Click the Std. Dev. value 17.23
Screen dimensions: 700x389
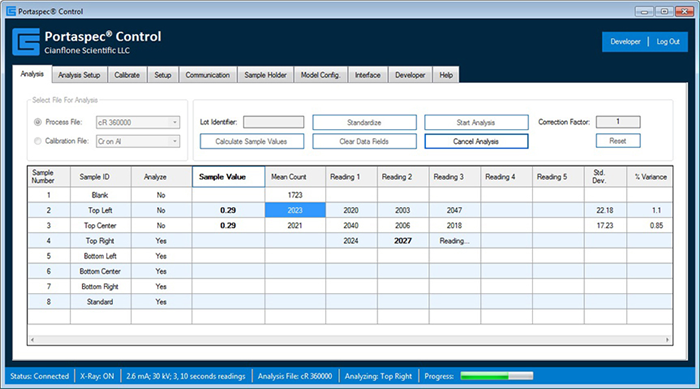coord(605,226)
